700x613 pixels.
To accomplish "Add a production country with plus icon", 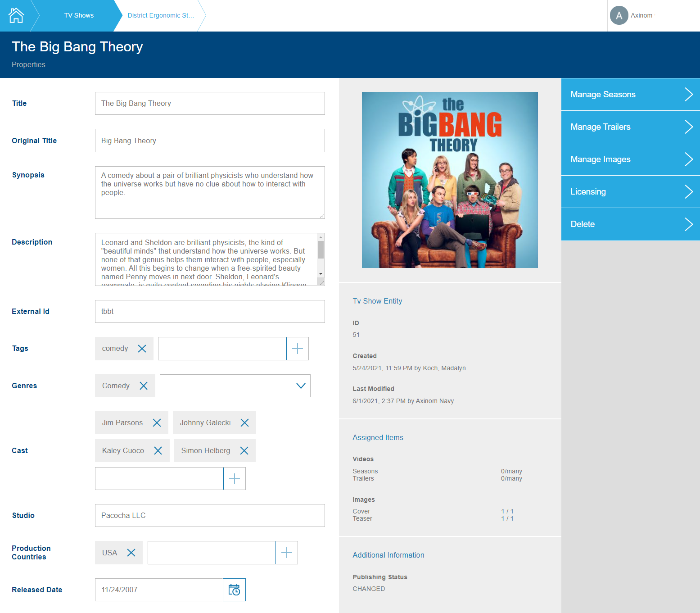I will coord(287,553).
